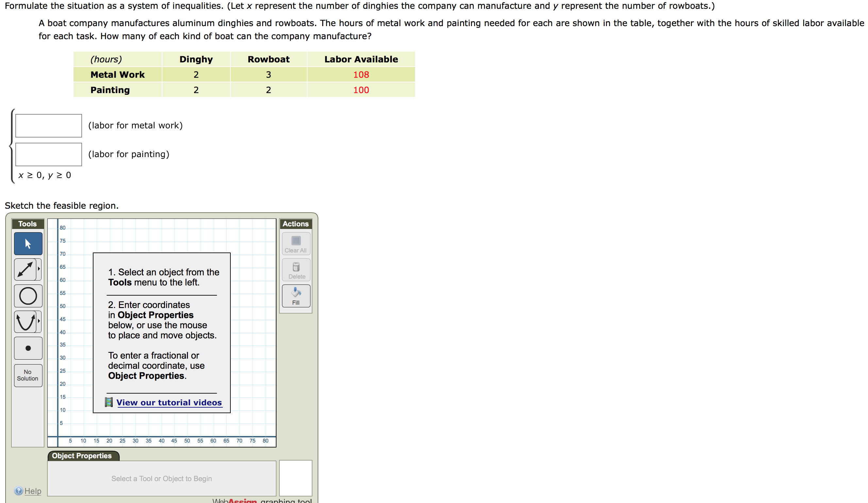Select the circle tool

tap(28, 296)
